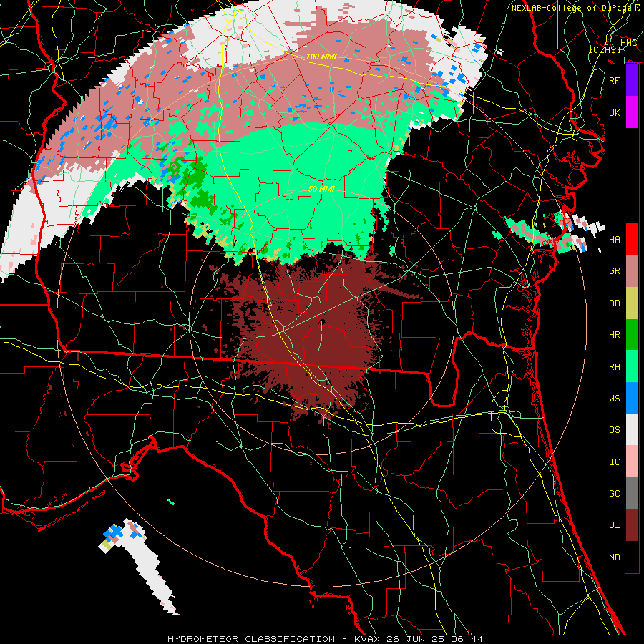644x644 pixels.
Task: Click the RF purple color swatch
Action: click(632, 80)
